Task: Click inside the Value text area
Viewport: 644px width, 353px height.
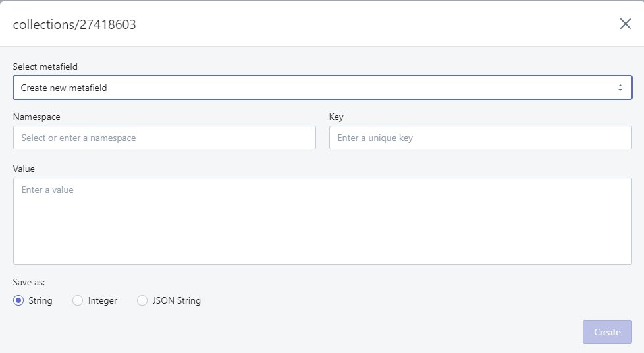Action: (x=322, y=221)
